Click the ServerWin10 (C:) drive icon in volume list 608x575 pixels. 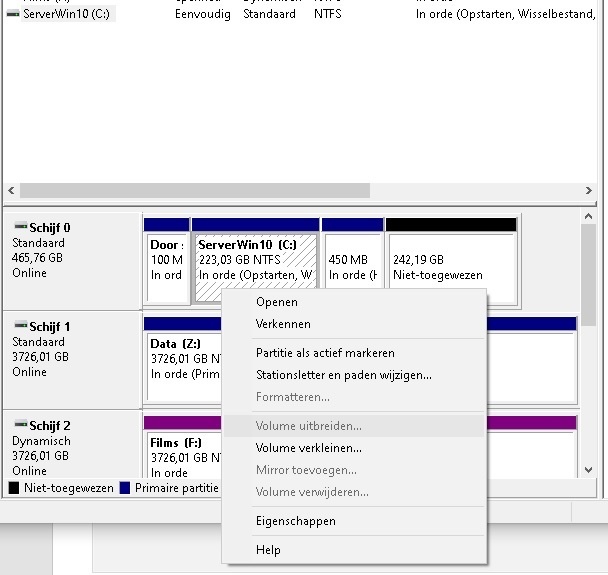13,14
